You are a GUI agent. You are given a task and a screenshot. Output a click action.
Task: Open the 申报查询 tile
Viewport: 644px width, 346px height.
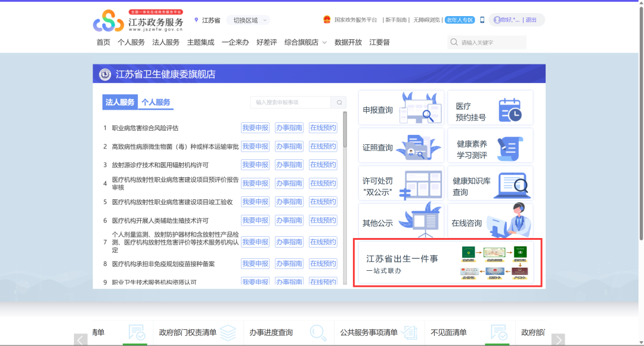[401, 109]
